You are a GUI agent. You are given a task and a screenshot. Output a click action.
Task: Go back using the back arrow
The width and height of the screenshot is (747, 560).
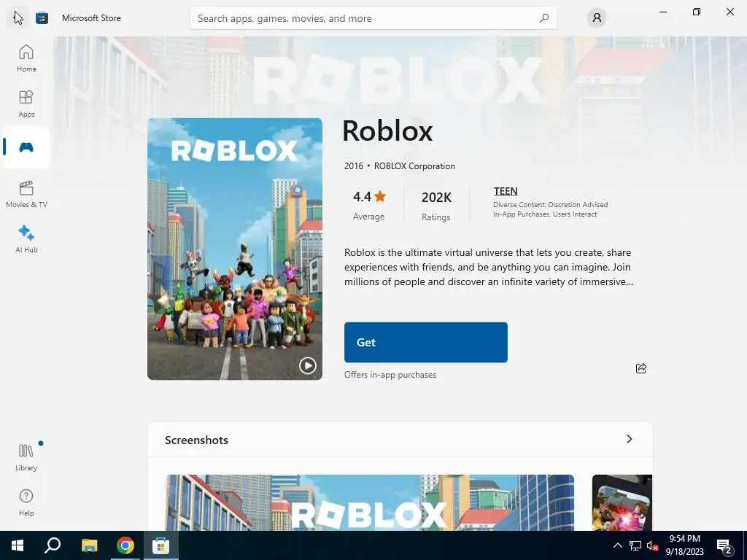point(18,18)
